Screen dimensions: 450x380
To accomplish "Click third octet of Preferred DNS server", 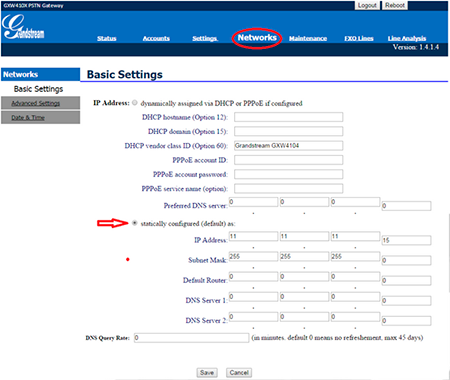I will 355,202.
